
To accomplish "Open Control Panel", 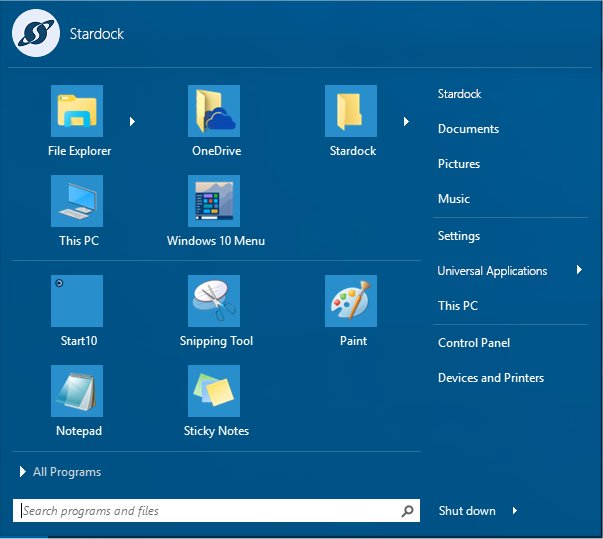I will tap(474, 343).
